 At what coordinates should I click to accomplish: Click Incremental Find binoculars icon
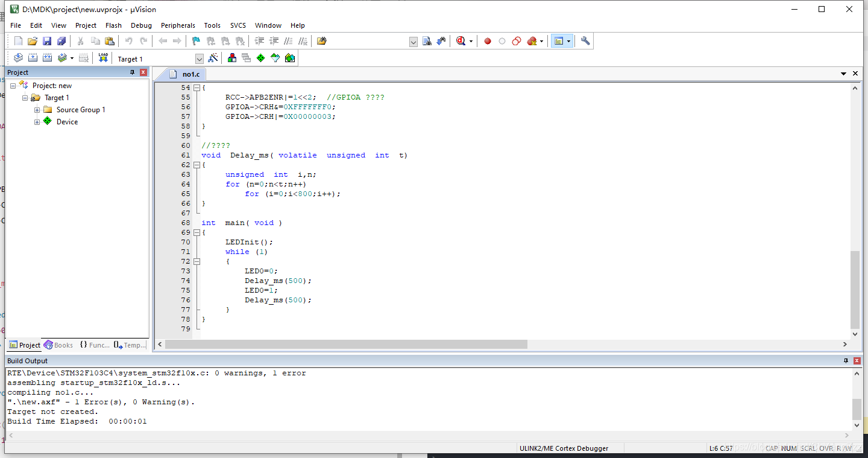pyautogui.click(x=441, y=41)
